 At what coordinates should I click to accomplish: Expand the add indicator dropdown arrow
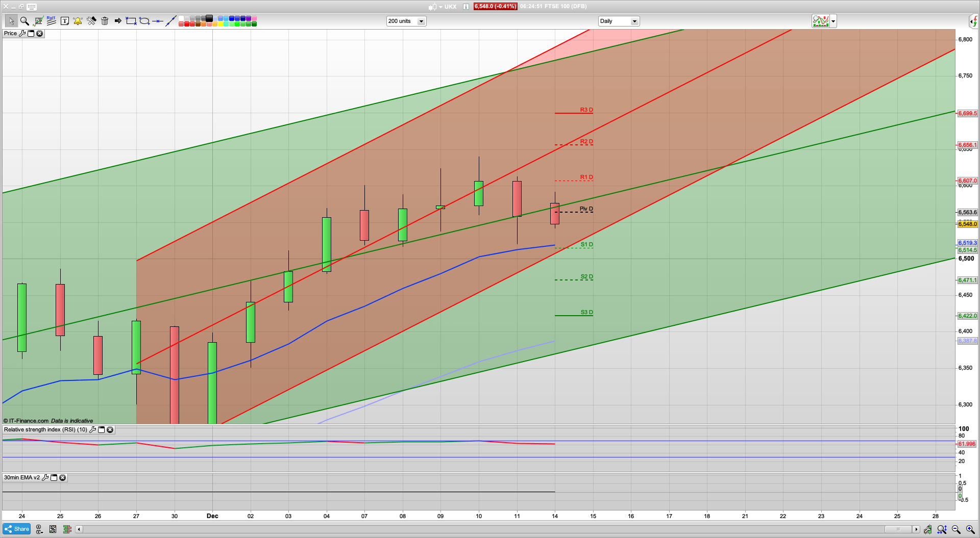[x=834, y=21]
